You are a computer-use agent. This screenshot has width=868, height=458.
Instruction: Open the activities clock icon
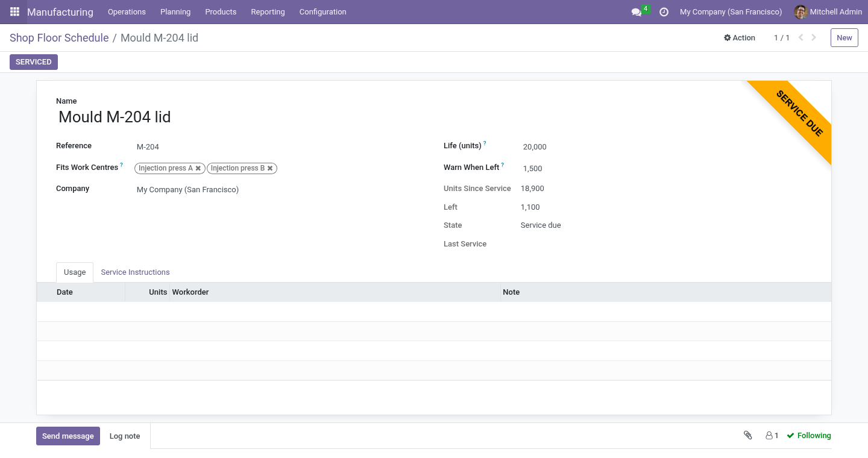pos(664,12)
